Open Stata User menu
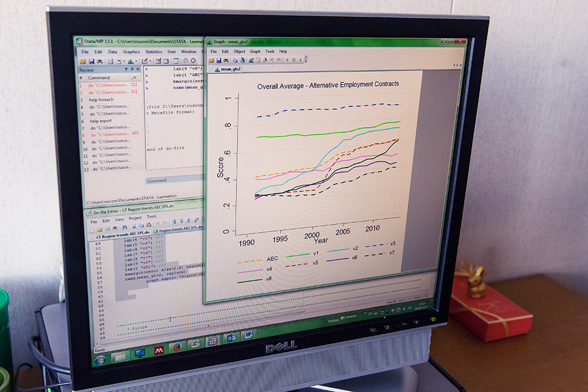Viewport: 588px width, 392px height. [x=172, y=52]
